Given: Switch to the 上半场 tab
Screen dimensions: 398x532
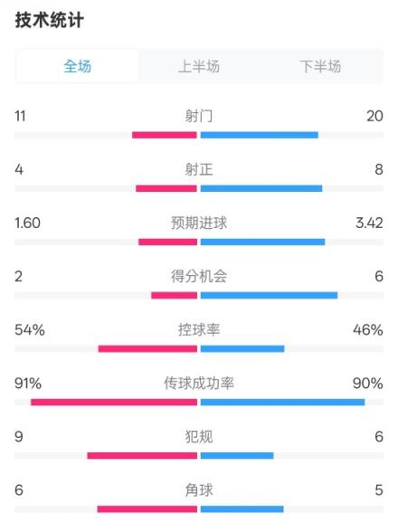Looking at the screenshot, I should pos(199,66).
